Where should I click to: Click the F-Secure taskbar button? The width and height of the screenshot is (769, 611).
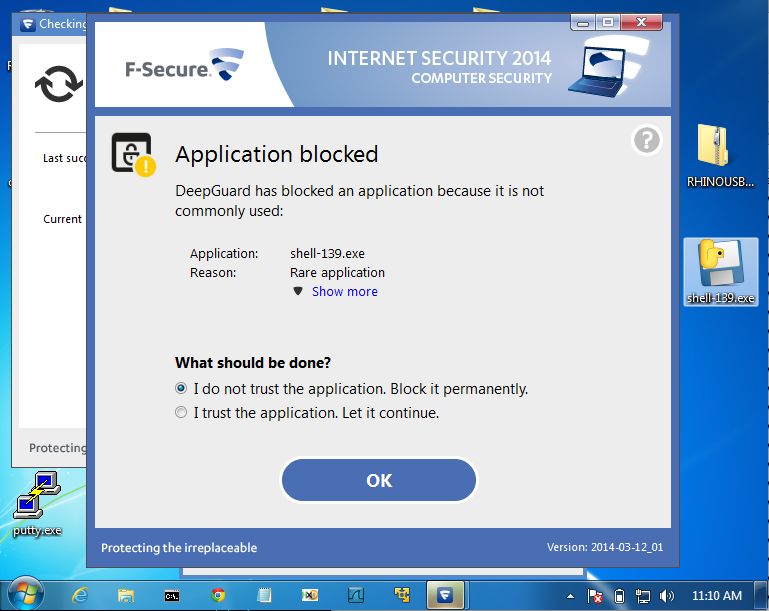[448, 595]
